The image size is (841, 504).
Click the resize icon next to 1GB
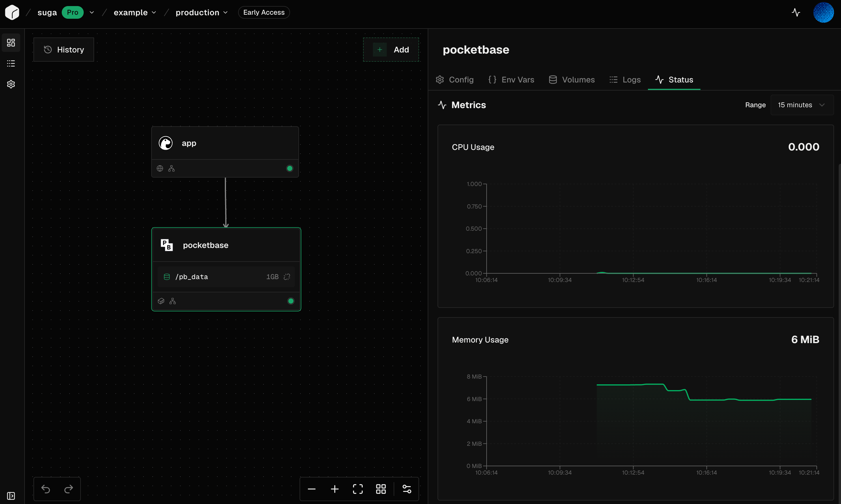click(x=287, y=277)
